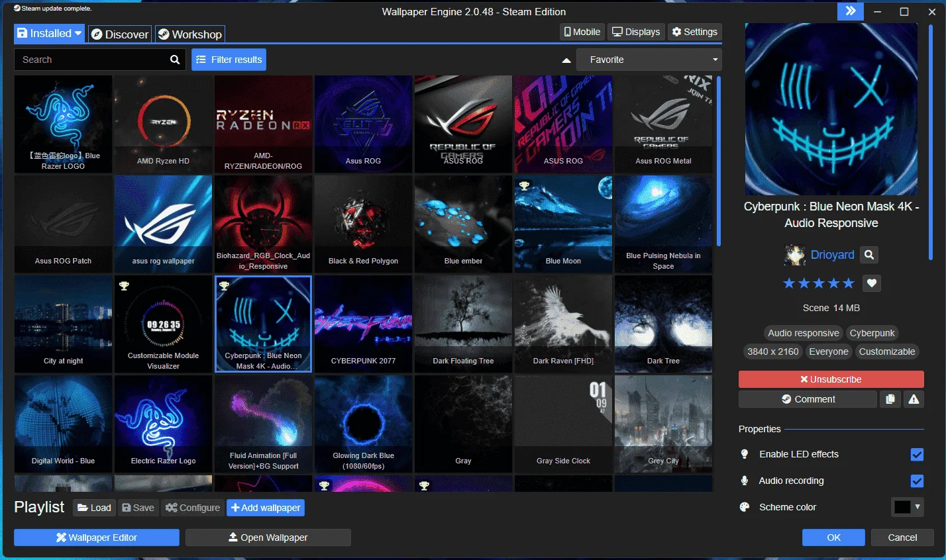
Task: Select the CYBERPUNK 2077 wallpaper
Action: tap(364, 324)
